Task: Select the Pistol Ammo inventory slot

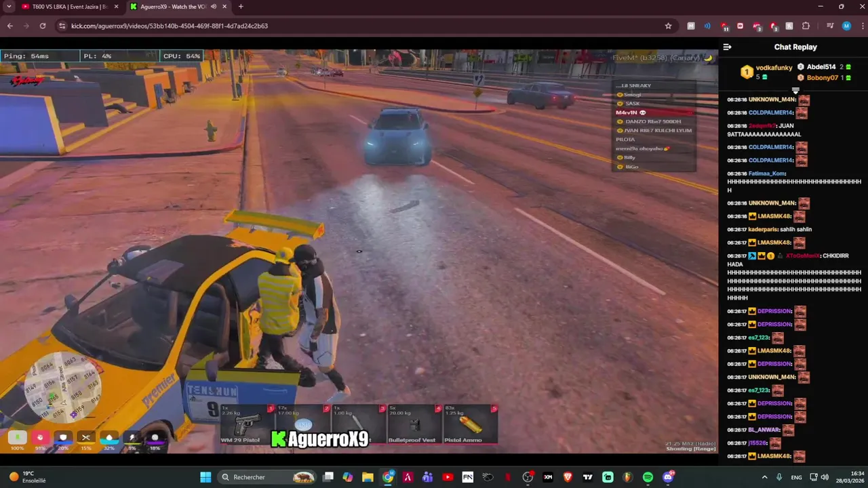Action: click(469, 425)
